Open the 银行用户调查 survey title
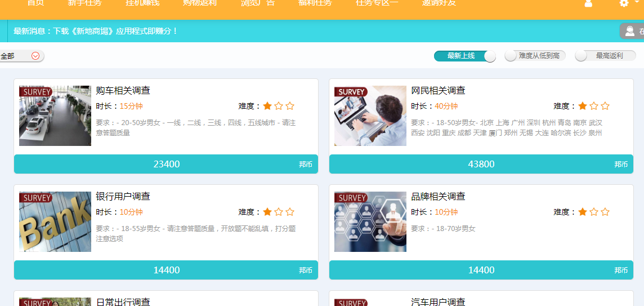The width and height of the screenshot is (644, 306). click(123, 197)
